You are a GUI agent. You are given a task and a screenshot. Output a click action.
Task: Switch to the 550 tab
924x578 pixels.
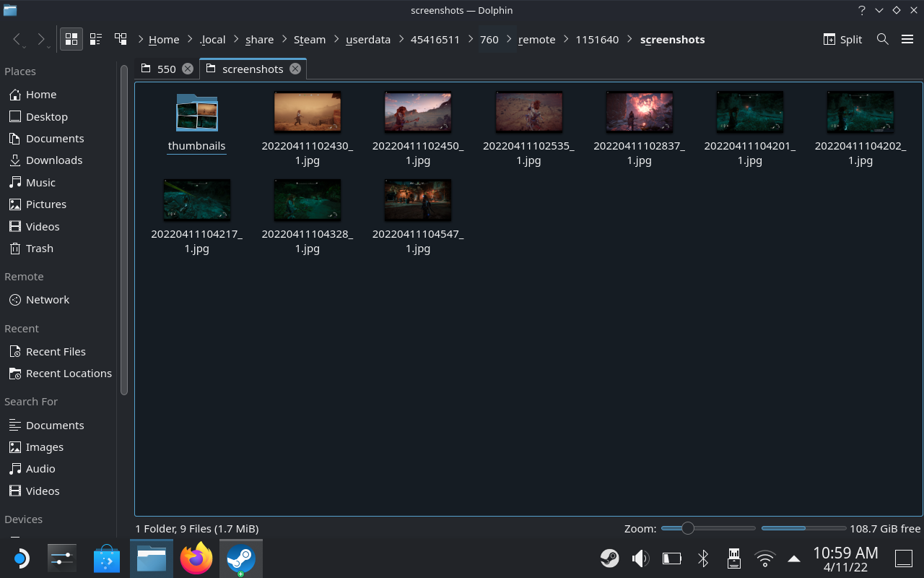pos(165,69)
